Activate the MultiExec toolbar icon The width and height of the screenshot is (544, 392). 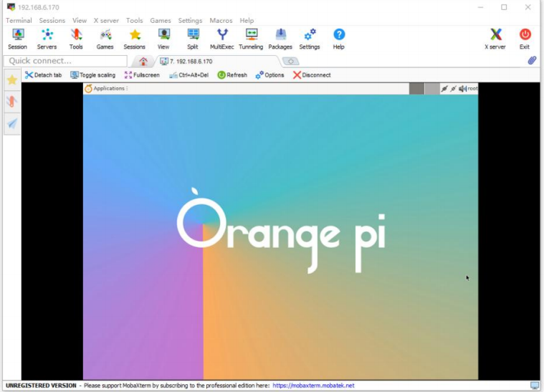tap(222, 39)
